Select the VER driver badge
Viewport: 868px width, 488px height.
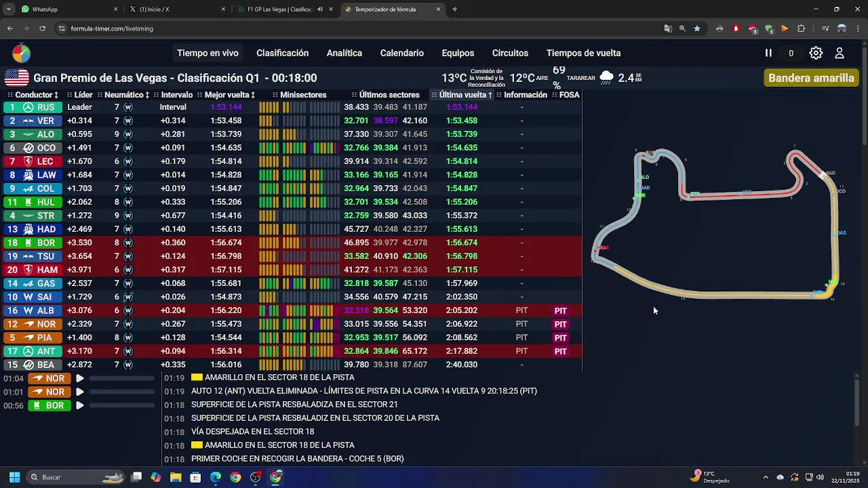click(x=33, y=121)
